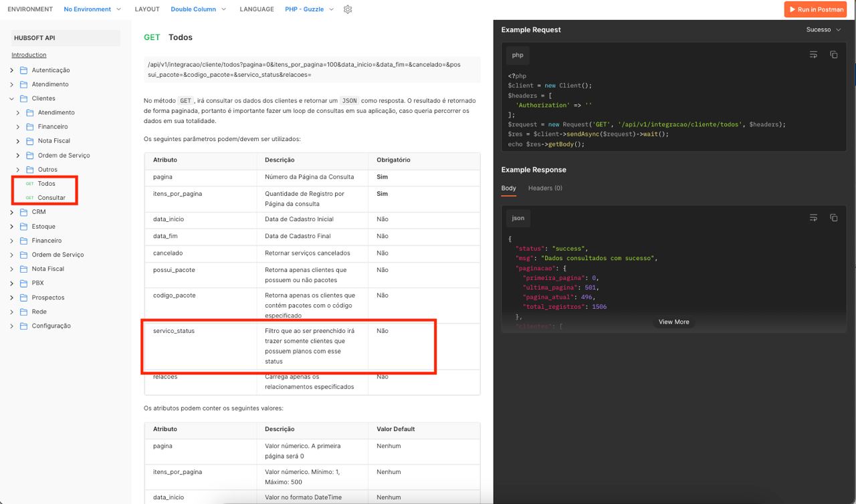The height and width of the screenshot is (504, 856).
Task: Copy the json example response
Action: (x=833, y=218)
